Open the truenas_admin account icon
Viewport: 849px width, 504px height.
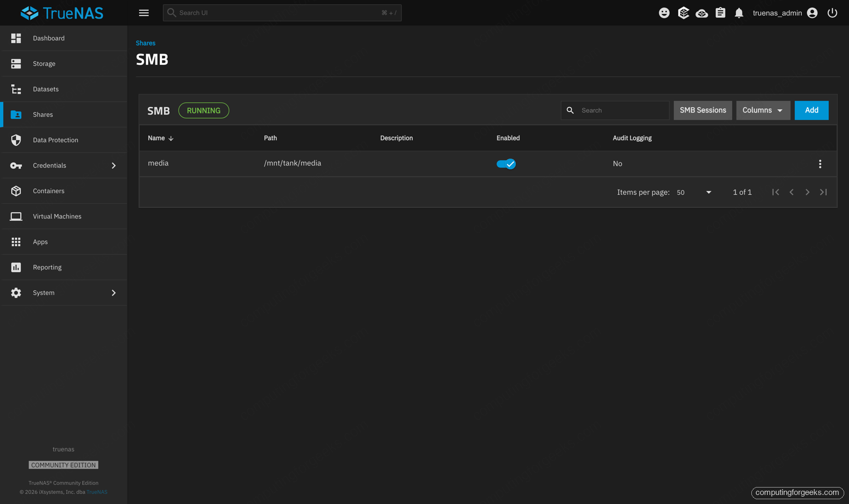(x=812, y=13)
